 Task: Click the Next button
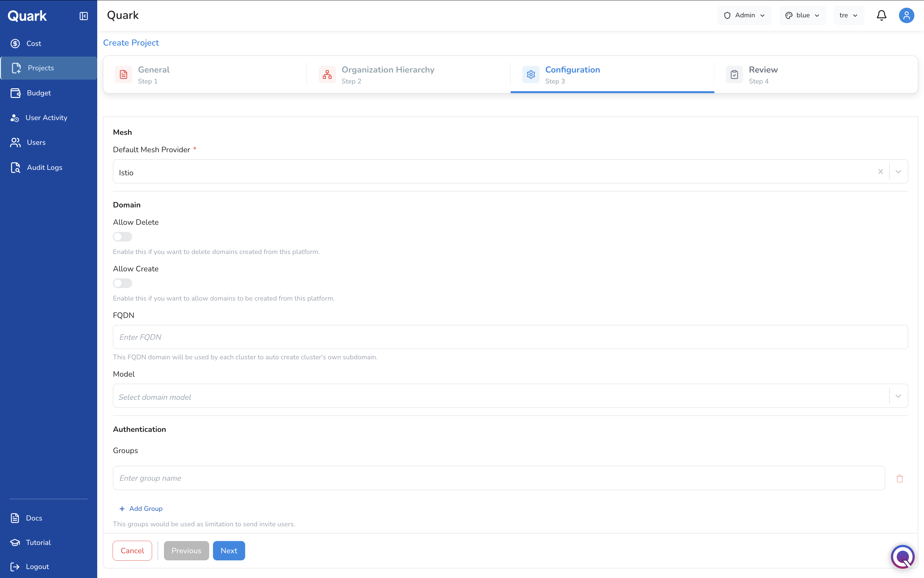[x=229, y=551]
